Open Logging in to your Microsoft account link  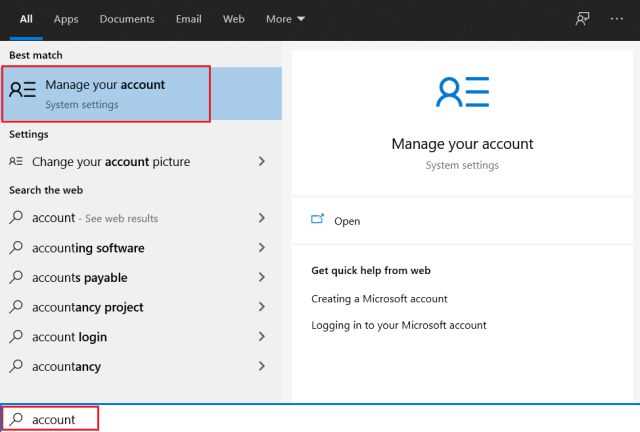point(399,325)
